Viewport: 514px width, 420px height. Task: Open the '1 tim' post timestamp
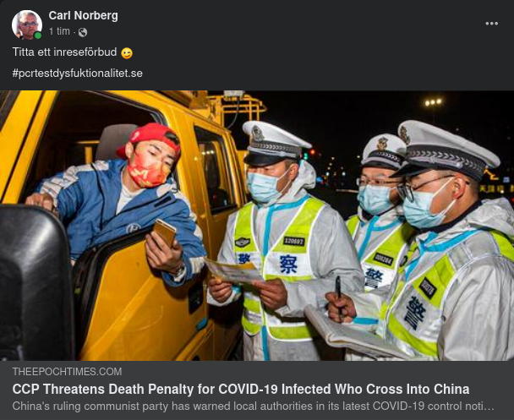click(59, 31)
